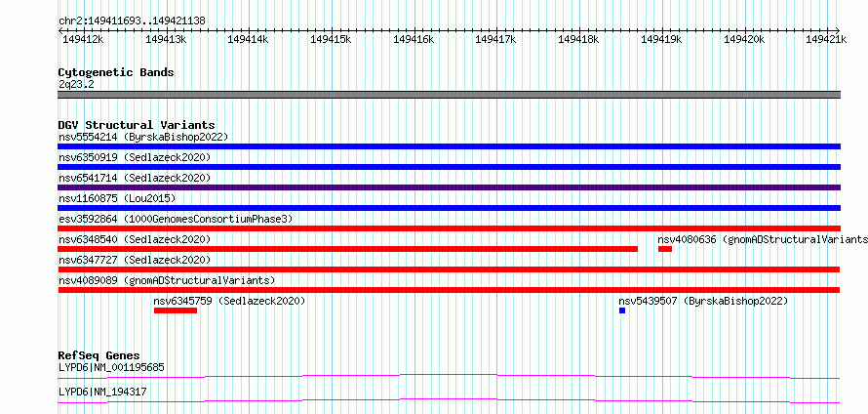Click ruler position 149412k
868x414 pixels.
coord(83,39)
